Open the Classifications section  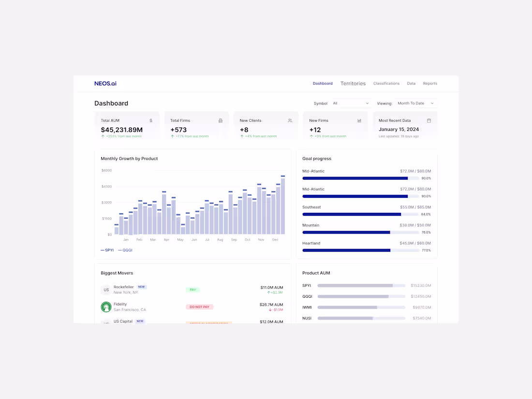(386, 83)
